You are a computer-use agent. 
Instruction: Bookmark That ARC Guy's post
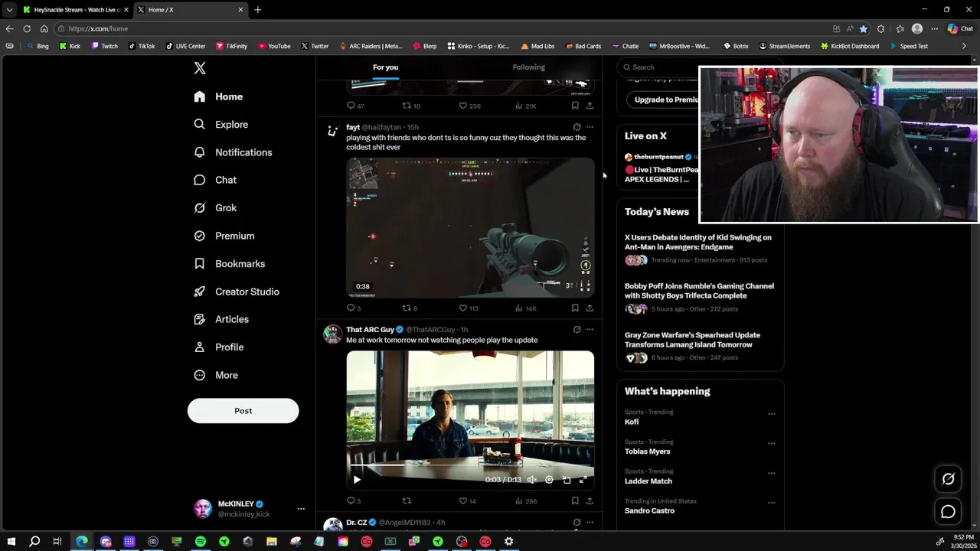point(575,501)
